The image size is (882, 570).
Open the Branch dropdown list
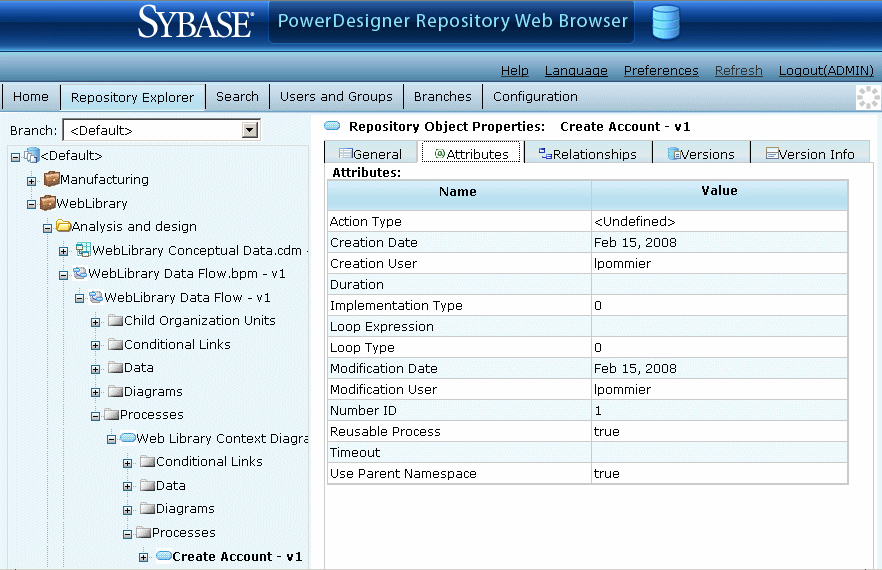point(250,130)
